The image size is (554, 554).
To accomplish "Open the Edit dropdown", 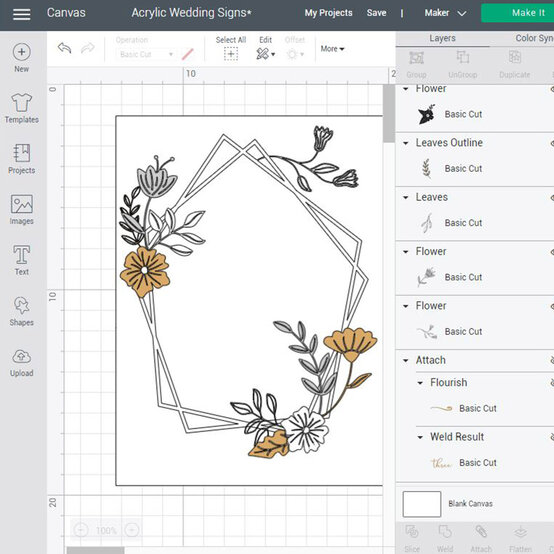I will click(266, 48).
